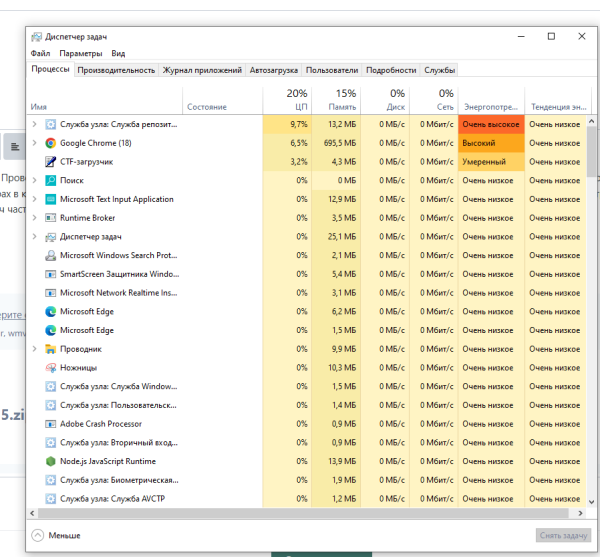Open the Параметры menu
The width and height of the screenshot is (600, 557).
coord(80,53)
